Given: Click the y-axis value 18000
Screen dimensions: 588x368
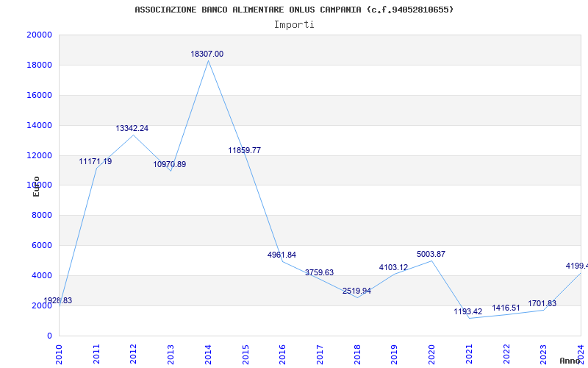Looking at the screenshot, I should [39, 65].
